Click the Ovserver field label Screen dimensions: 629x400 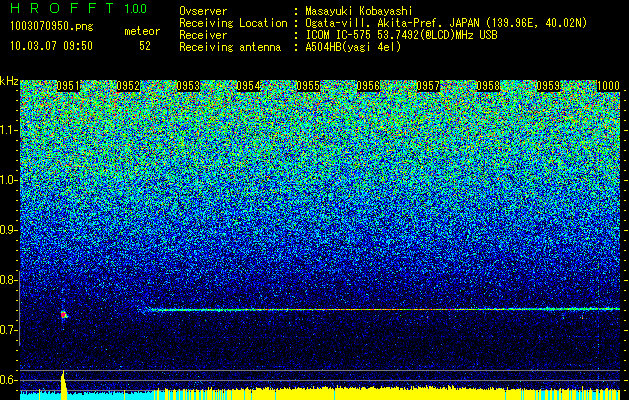tap(203, 11)
